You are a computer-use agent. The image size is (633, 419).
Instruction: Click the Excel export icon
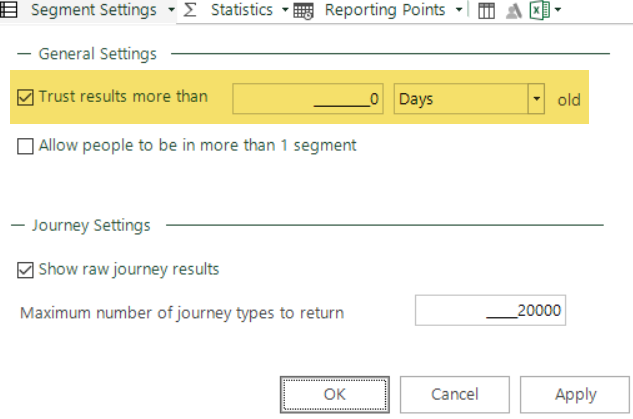(x=540, y=10)
